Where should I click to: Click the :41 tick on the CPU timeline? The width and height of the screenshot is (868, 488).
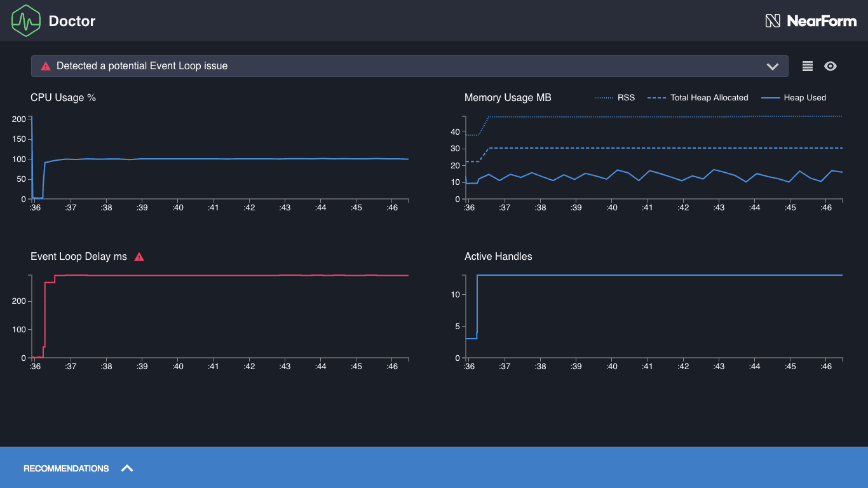(x=214, y=207)
